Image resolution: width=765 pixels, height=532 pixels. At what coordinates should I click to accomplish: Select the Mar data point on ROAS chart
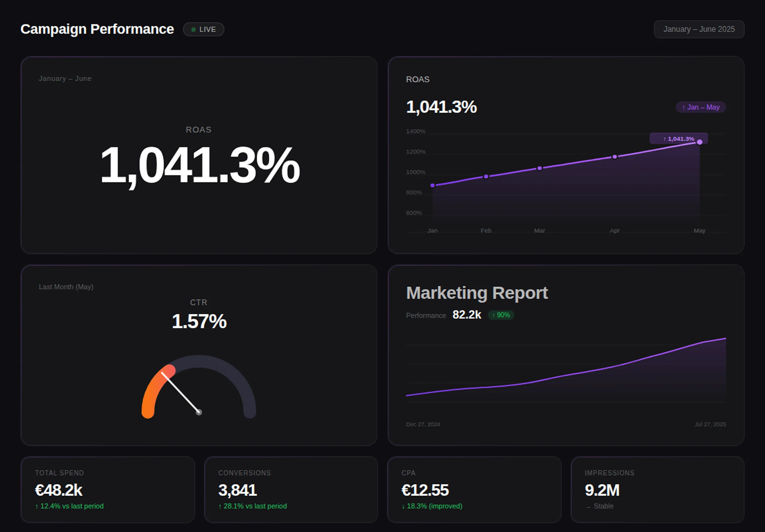[540, 168]
